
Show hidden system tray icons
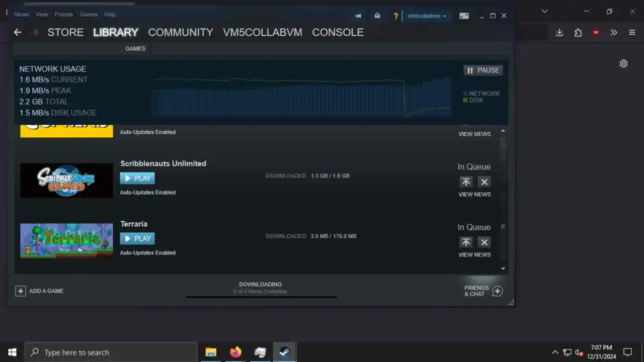coord(555,352)
